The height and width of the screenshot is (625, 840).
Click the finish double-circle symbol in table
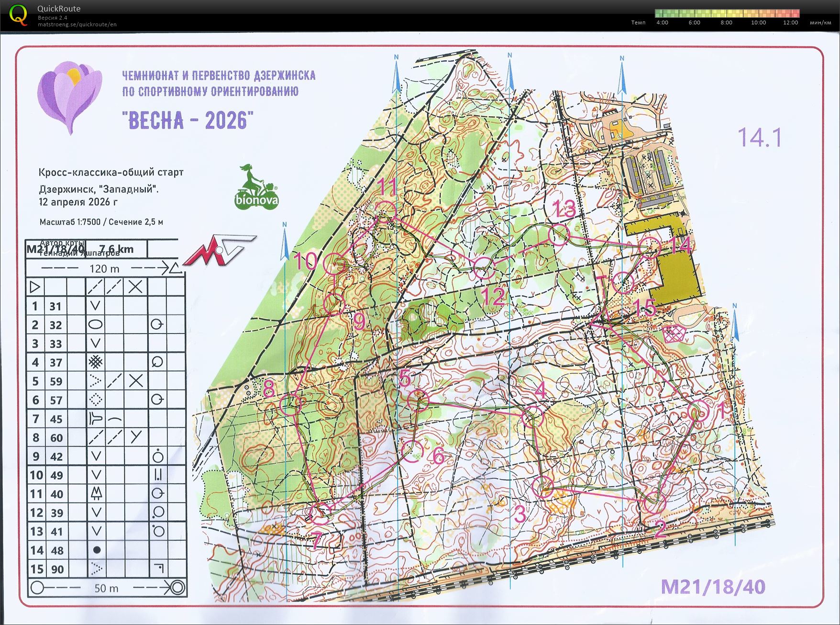(177, 587)
